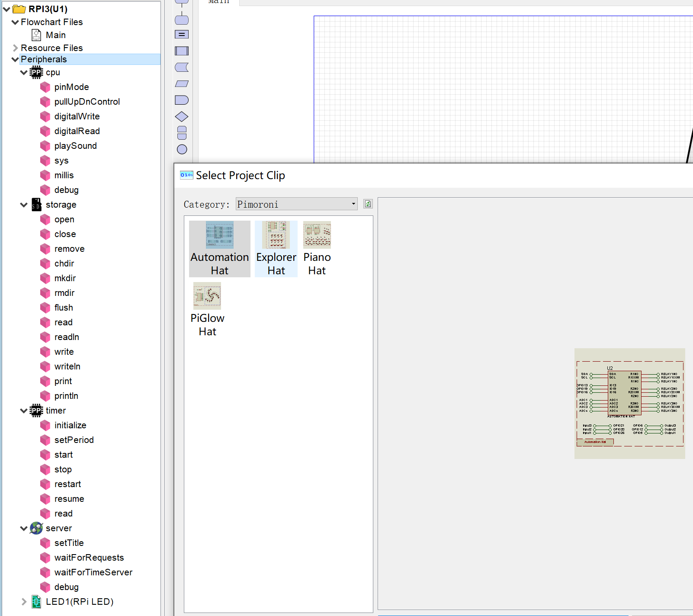Collapse the Peripherals node

[x=15, y=59]
